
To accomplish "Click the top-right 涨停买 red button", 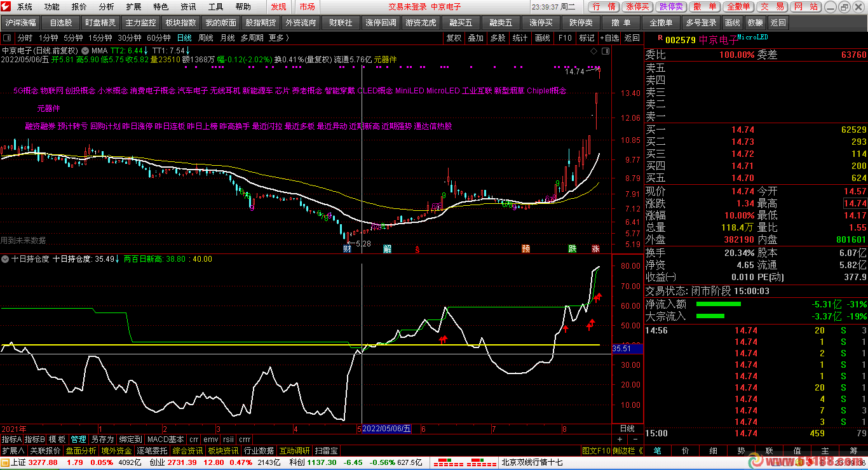I will click(x=637, y=7).
